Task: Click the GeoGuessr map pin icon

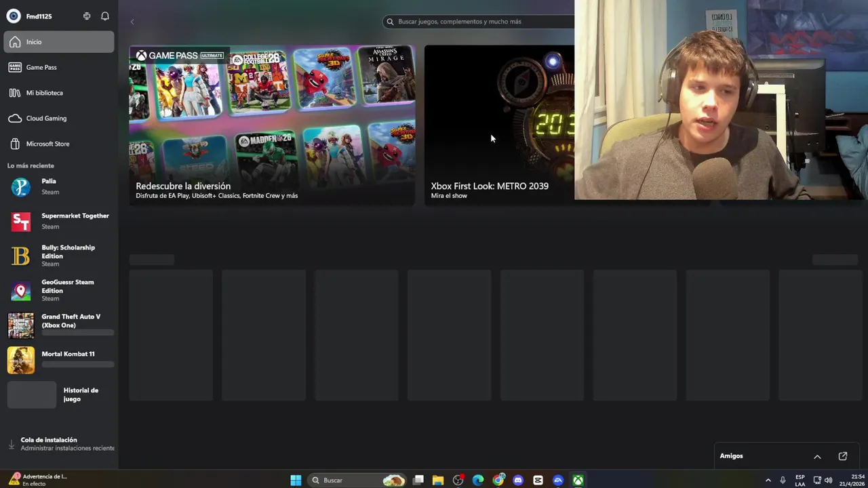Action: (x=21, y=291)
